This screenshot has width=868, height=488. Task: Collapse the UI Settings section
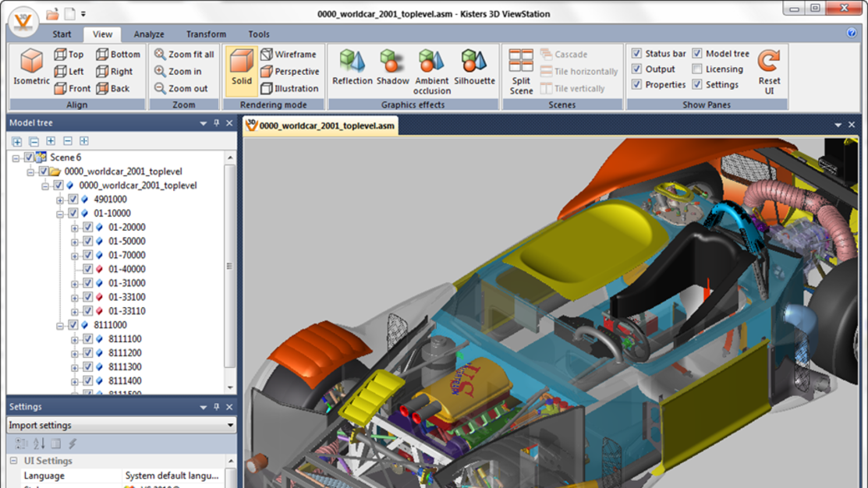(x=13, y=461)
